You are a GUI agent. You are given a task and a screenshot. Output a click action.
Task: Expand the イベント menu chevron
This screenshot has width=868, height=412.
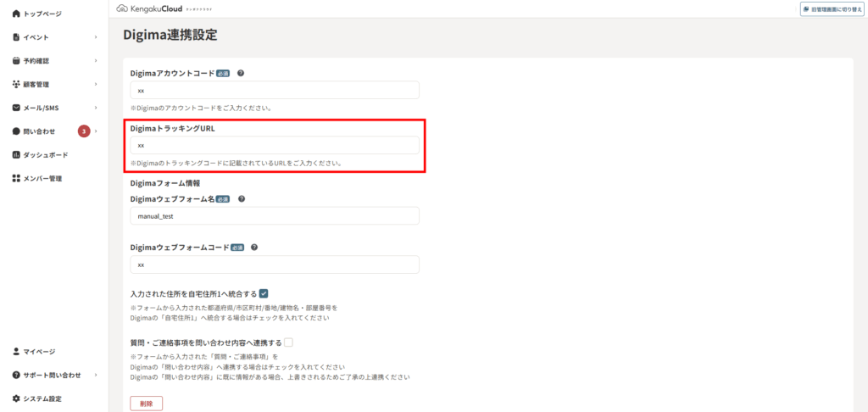96,37
